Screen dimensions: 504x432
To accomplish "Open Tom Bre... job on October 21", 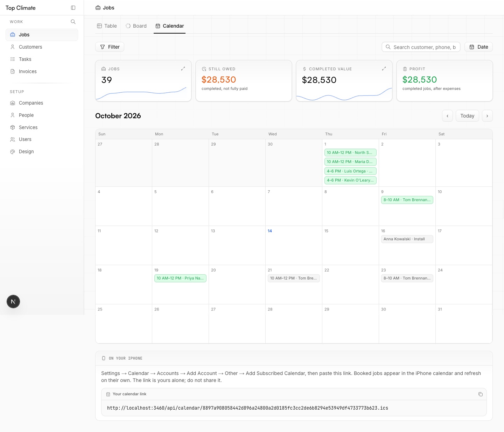I will [294, 278].
